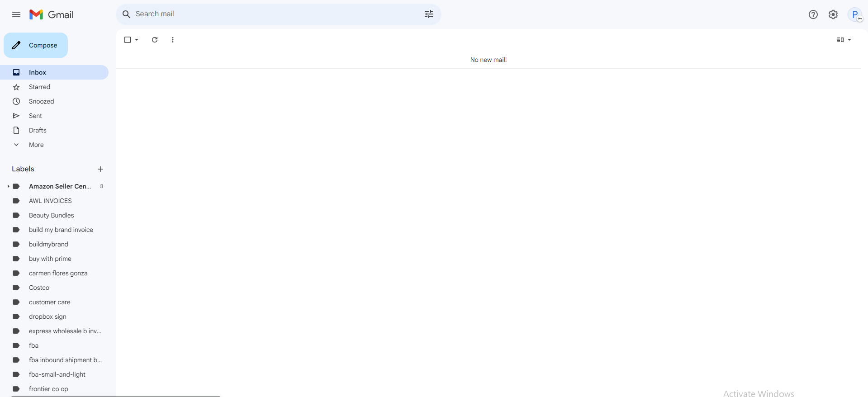Image resolution: width=868 pixels, height=397 pixels.
Task: Click the Drafts page icon
Action: click(x=16, y=130)
